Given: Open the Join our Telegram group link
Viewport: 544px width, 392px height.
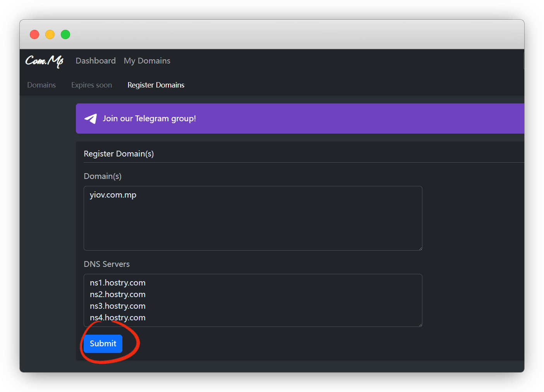Looking at the screenshot, I should click(x=149, y=119).
